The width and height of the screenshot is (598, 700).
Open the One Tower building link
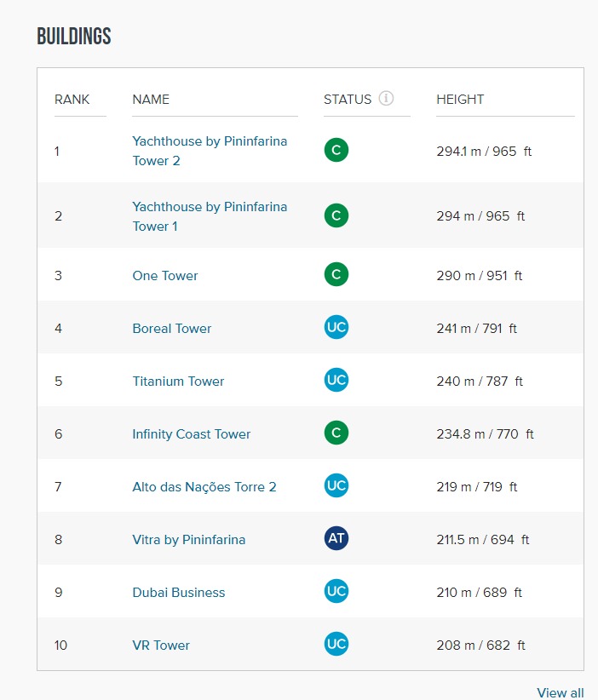(164, 275)
